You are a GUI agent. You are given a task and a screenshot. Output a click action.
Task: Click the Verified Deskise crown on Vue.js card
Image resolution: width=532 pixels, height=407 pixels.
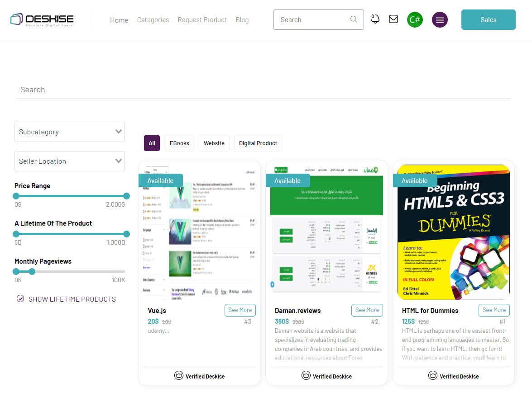click(x=179, y=375)
